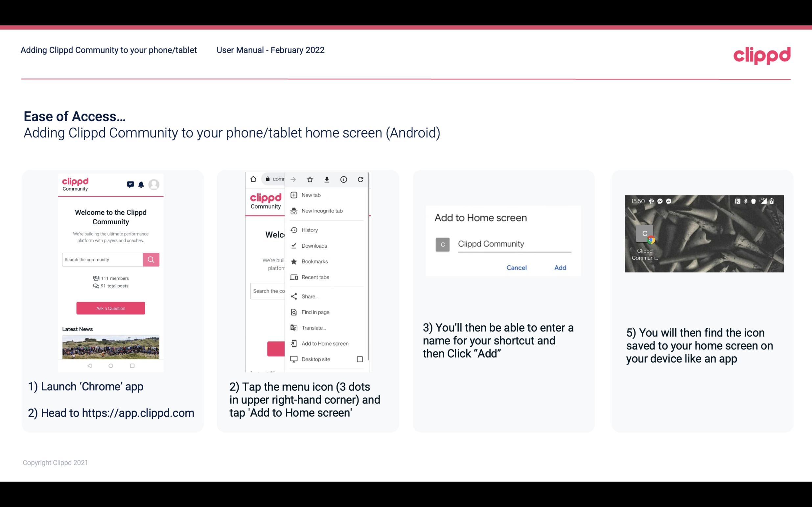Click the History entry in Chrome menu
The image size is (812, 507).
point(309,230)
